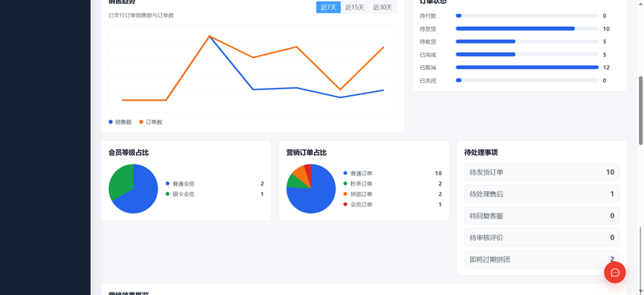
Task: Click the 拼团订单 orange legend dot
Action: 345,193
